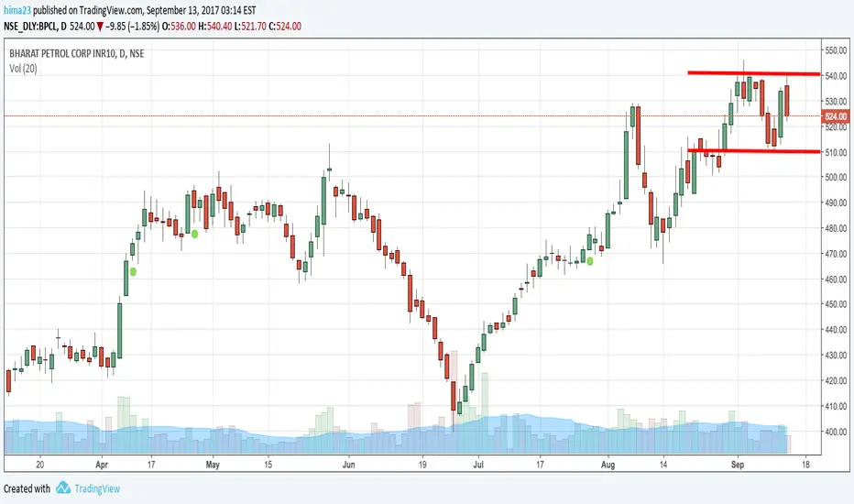Viewport: 854px width, 504px height.
Task: Click the Vol (20) indicator label
Action: tap(24, 69)
